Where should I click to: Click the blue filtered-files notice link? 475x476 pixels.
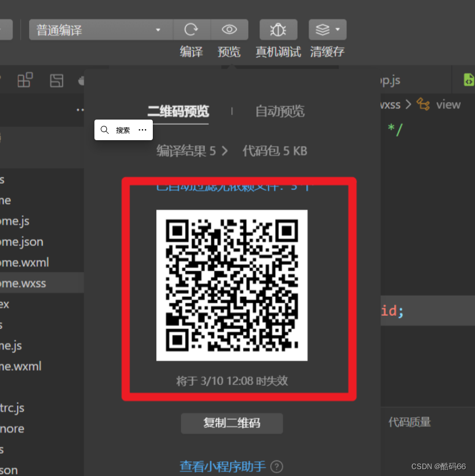(x=233, y=188)
